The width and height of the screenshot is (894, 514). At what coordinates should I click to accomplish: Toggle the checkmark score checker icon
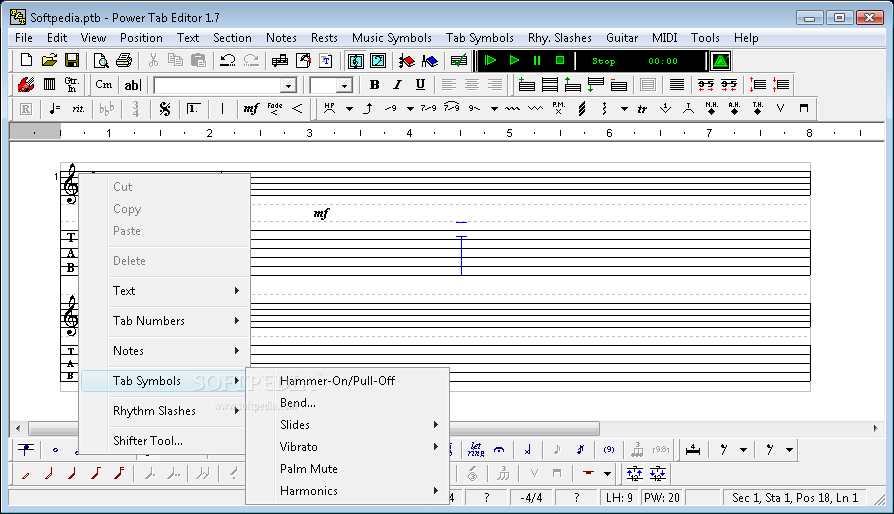[x=459, y=60]
